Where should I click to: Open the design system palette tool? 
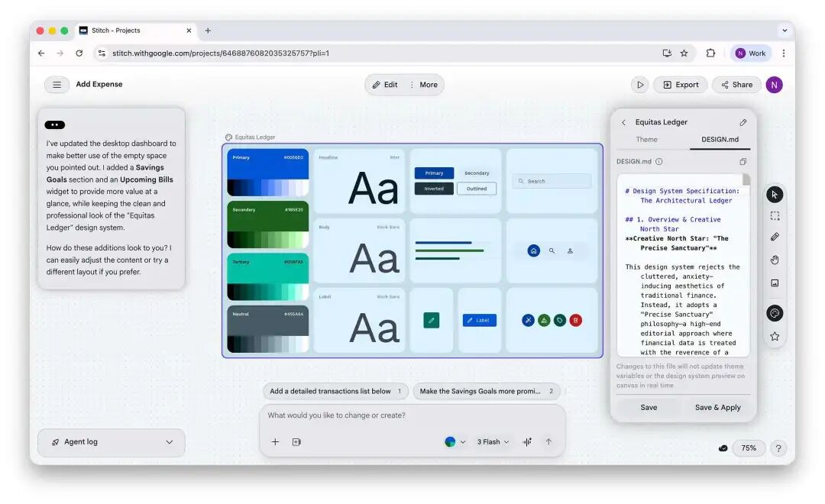pos(775,314)
